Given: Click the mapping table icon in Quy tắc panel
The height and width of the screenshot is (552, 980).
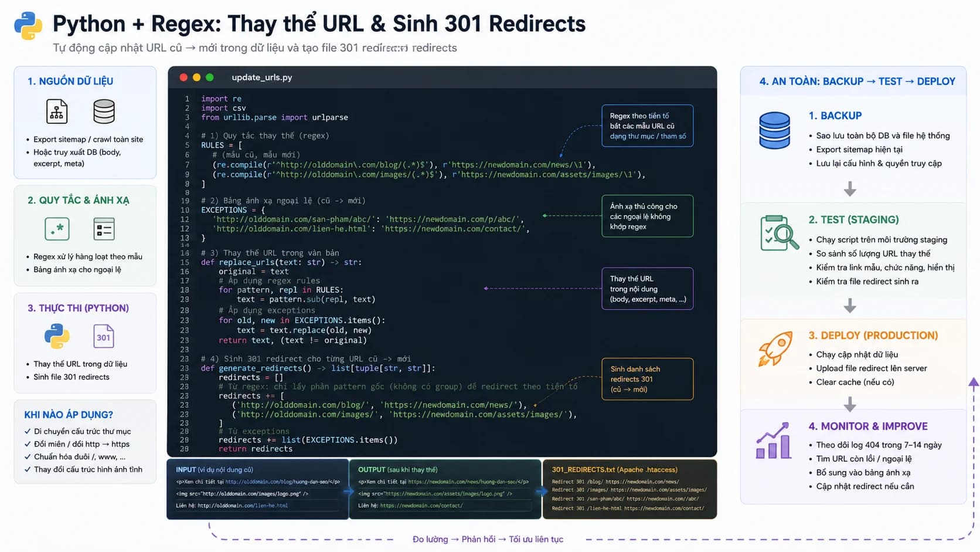Looking at the screenshot, I should coord(104,229).
